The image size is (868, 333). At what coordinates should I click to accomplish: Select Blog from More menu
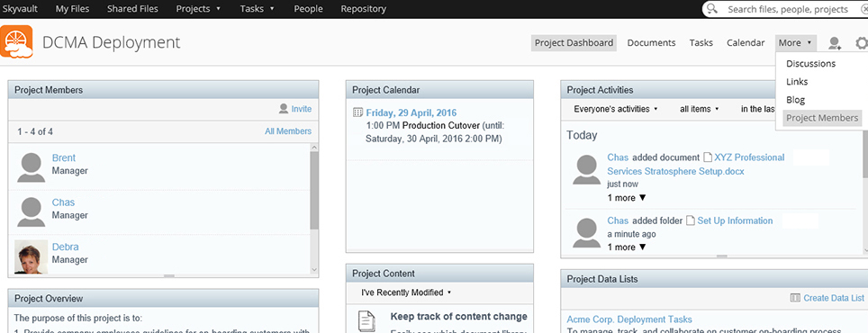click(795, 100)
